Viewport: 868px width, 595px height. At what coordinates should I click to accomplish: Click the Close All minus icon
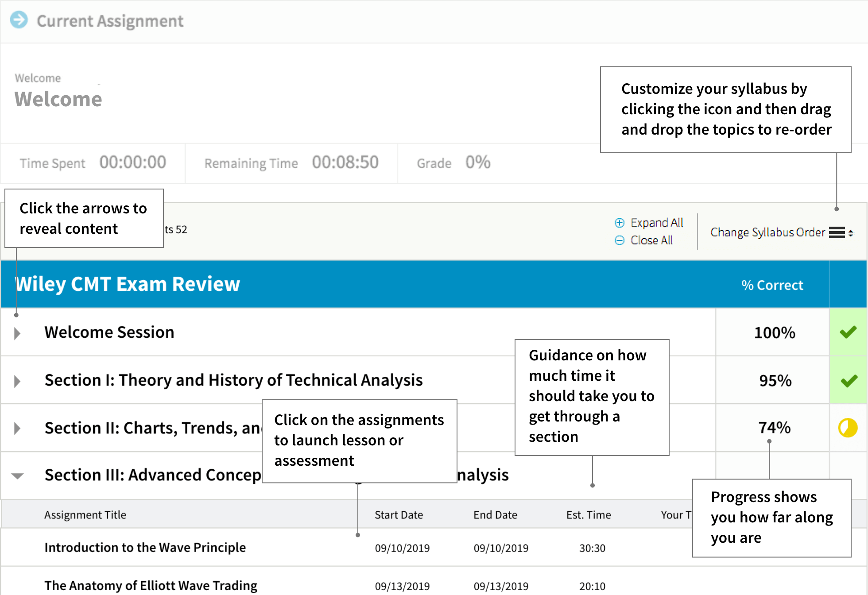tap(620, 240)
